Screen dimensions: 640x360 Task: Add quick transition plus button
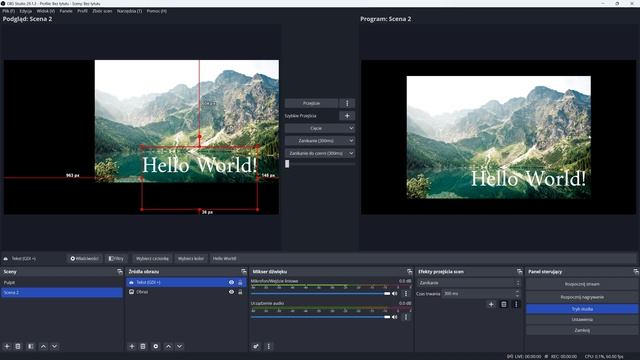coord(347,116)
